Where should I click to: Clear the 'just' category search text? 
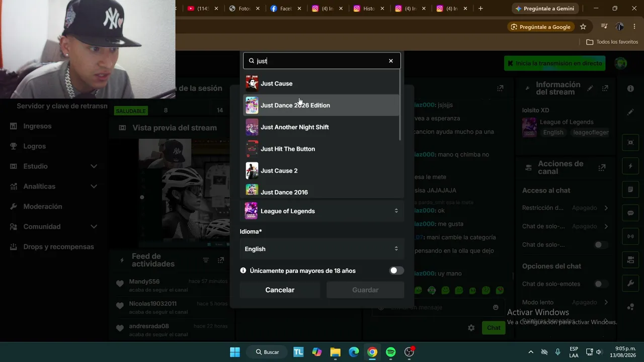coord(390,61)
